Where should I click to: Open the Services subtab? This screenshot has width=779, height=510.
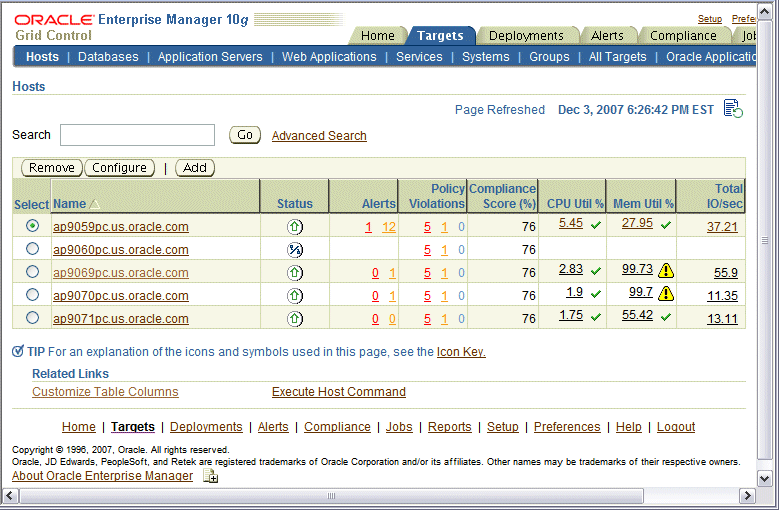tap(419, 57)
